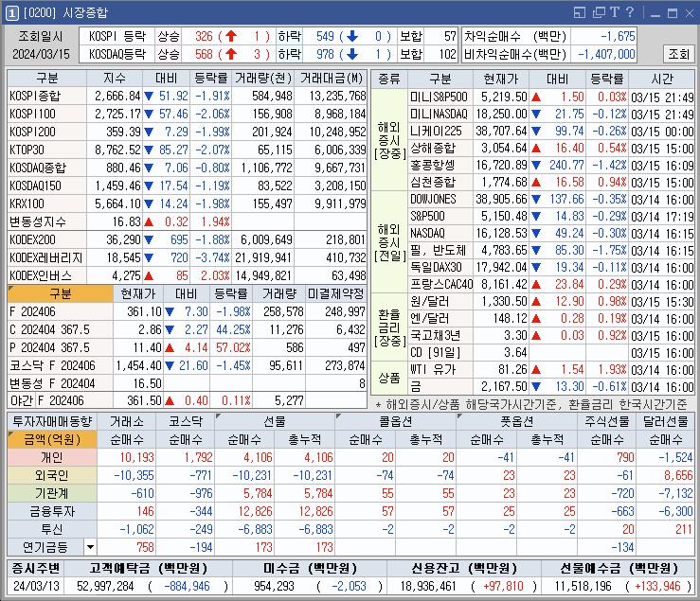The image size is (700, 601).
Task: Select the KOSPI100 row label
Action: [x=46, y=114]
